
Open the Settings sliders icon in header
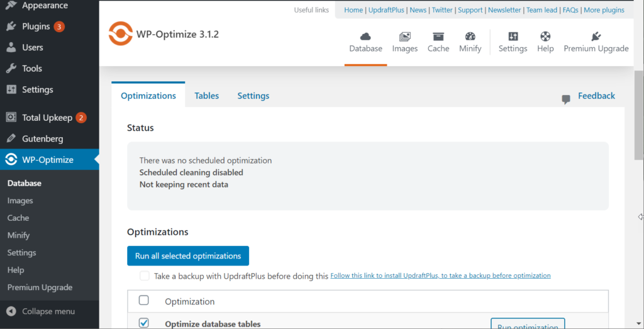[513, 37]
